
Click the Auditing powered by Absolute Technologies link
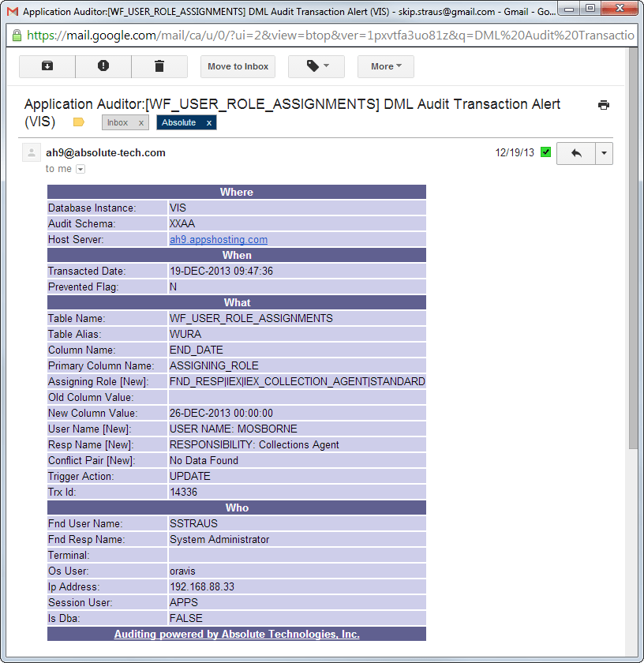236,634
